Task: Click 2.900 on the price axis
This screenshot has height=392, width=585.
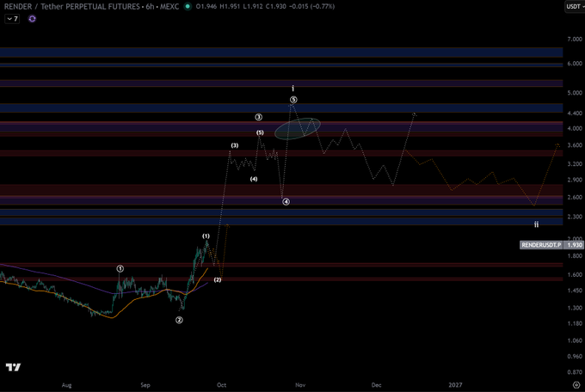Action: (575, 180)
